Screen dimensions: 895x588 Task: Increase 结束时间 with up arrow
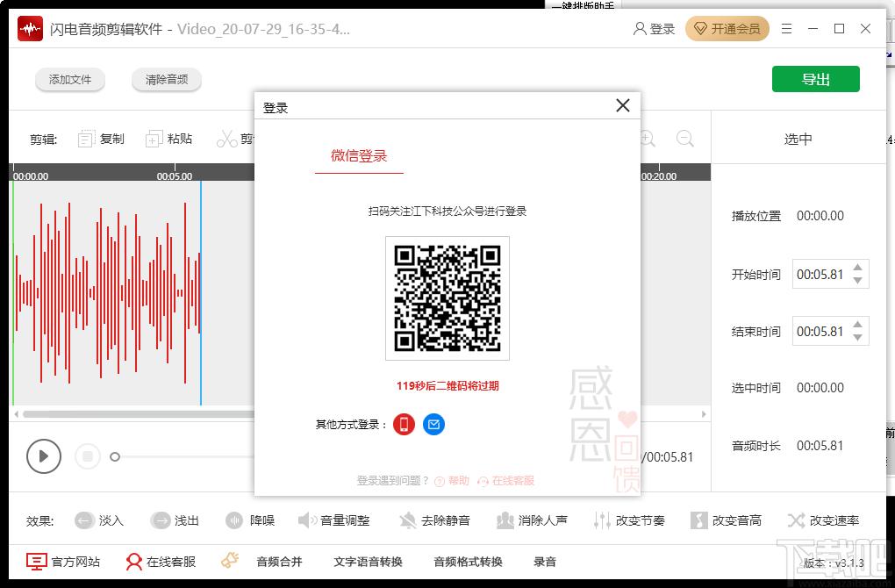(x=857, y=324)
